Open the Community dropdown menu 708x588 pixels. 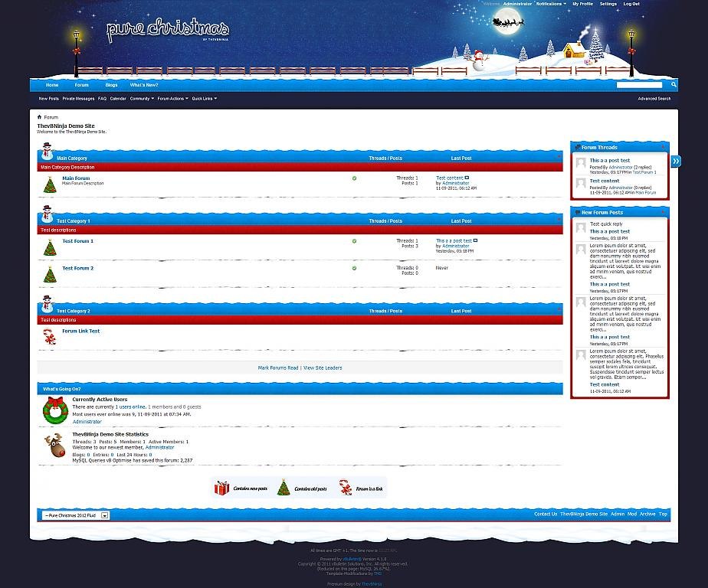[x=142, y=98]
